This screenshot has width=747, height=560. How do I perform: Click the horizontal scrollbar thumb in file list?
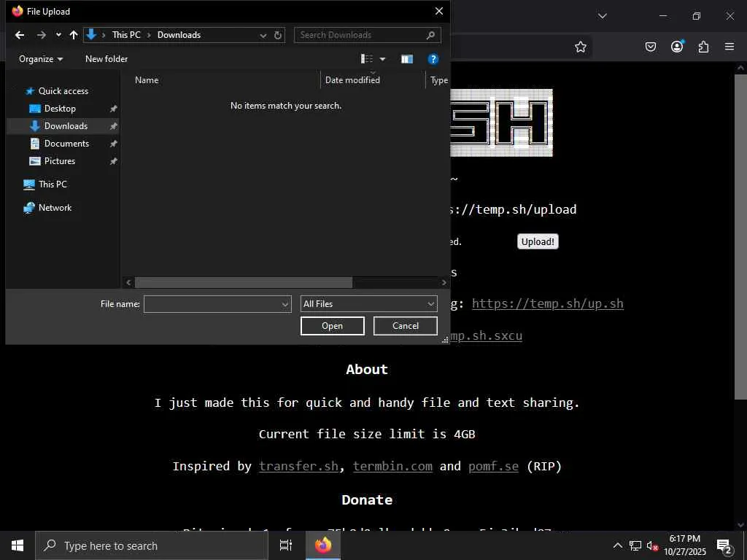[x=244, y=282]
